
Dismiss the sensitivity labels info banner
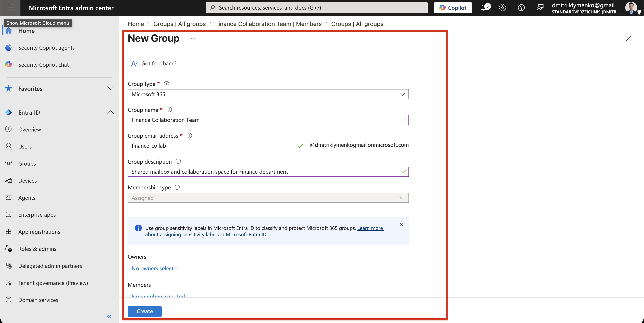tap(401, 225)
